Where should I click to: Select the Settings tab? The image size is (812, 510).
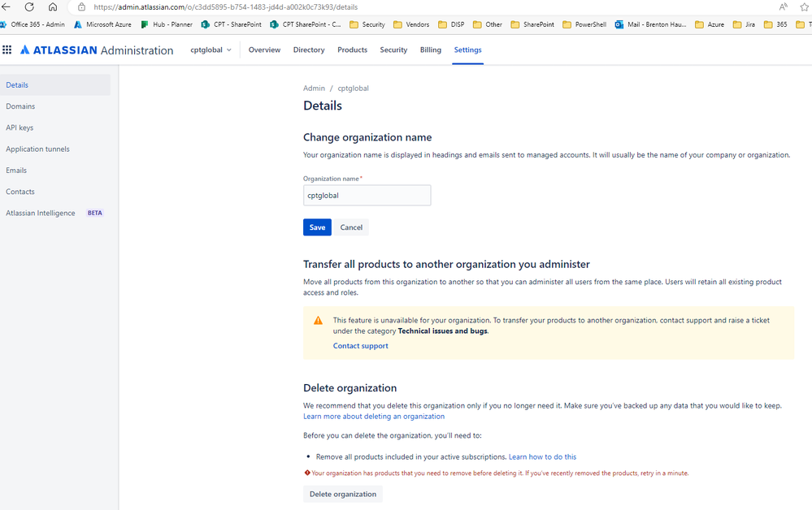[467, 50]
